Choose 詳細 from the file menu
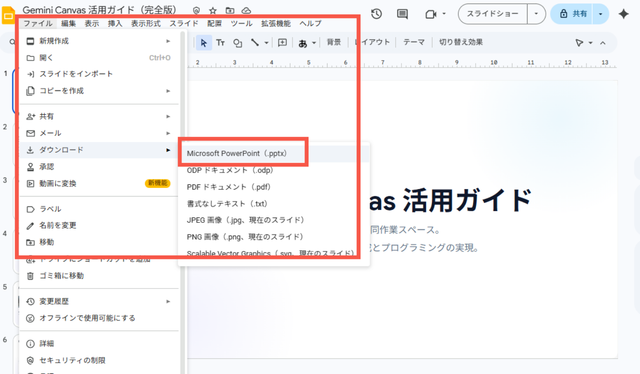 pyautogui.click(x=99, y=344)
